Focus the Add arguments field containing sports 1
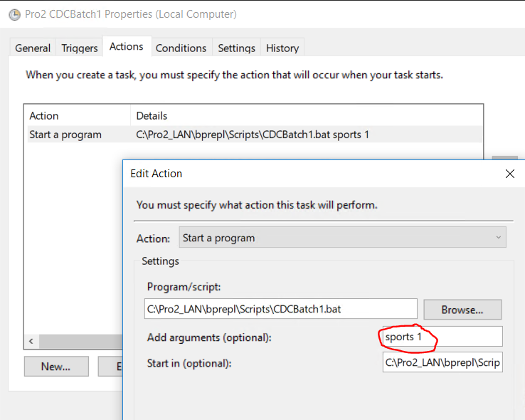The image size is (525, 420). [x=442, y=336]
